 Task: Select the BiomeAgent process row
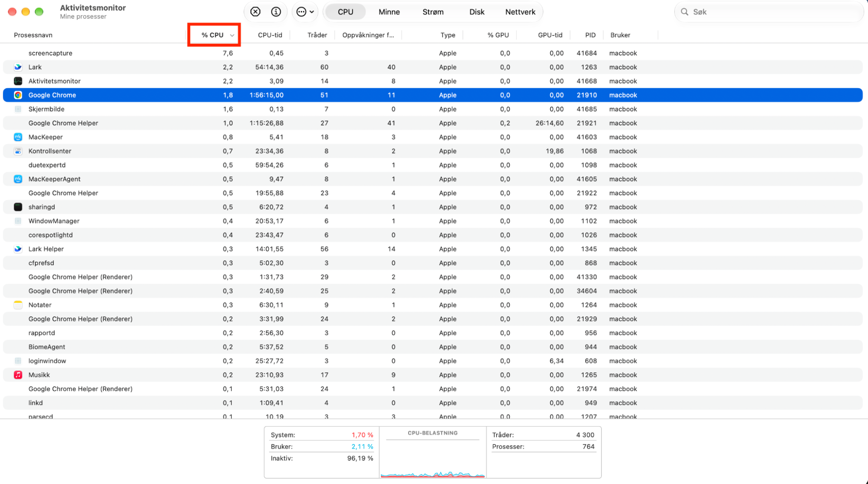coord(432,347)
